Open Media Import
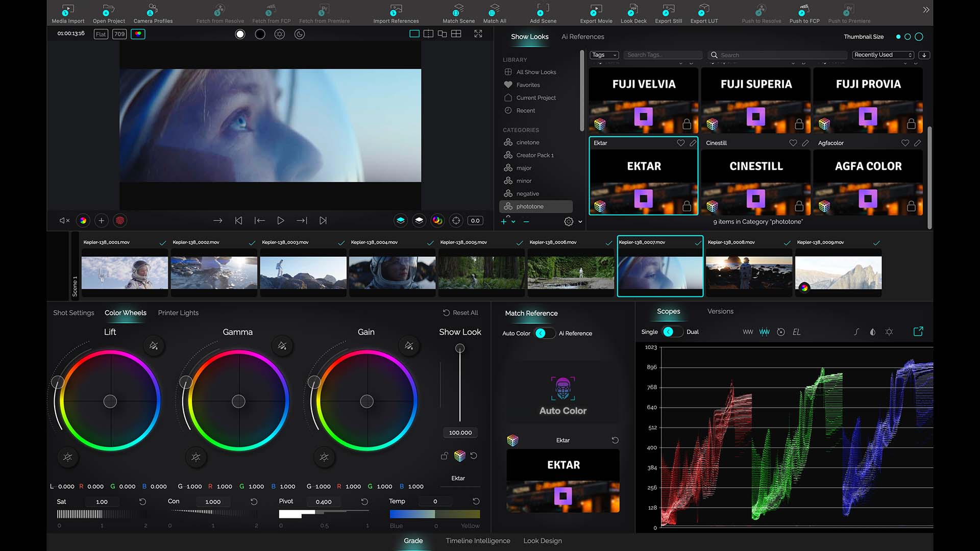The height and width of the screenshot is (551, 980). tap(67, 13)
